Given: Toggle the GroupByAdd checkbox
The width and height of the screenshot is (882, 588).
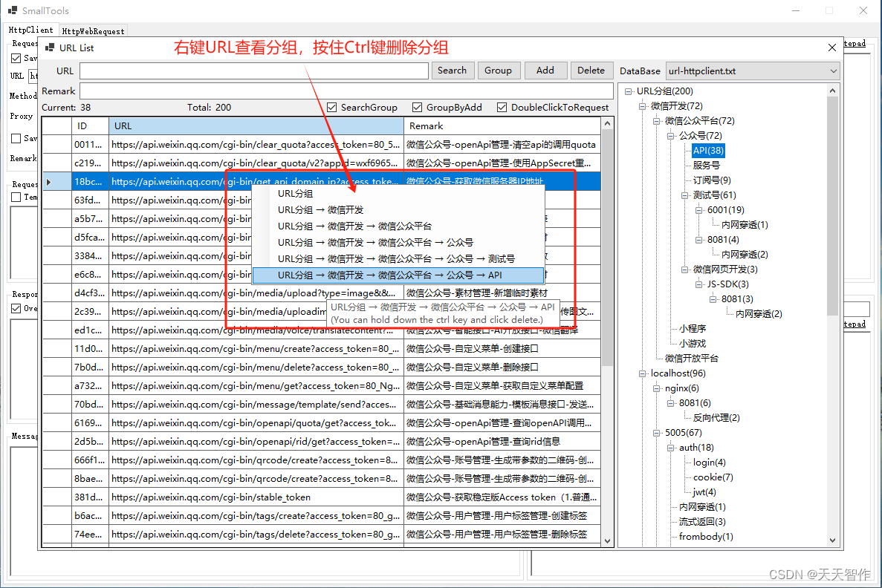Looking at the screenshot, I should [417, 107].
